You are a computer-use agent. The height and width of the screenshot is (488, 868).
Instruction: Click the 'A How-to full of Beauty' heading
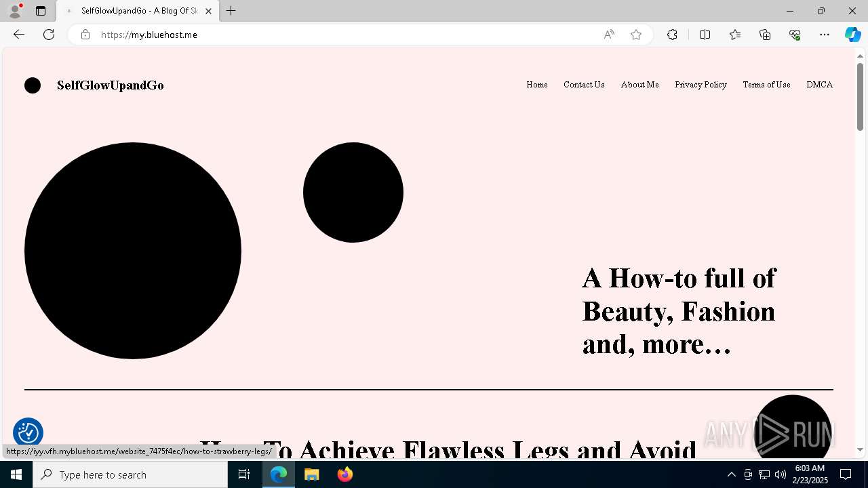click(x=679, y=311)
